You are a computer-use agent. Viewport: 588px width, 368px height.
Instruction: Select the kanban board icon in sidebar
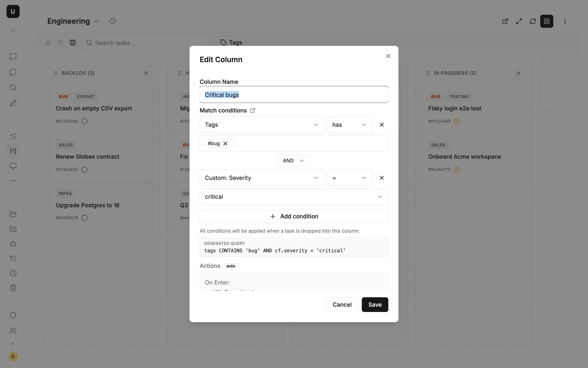[x=13, y=151]
